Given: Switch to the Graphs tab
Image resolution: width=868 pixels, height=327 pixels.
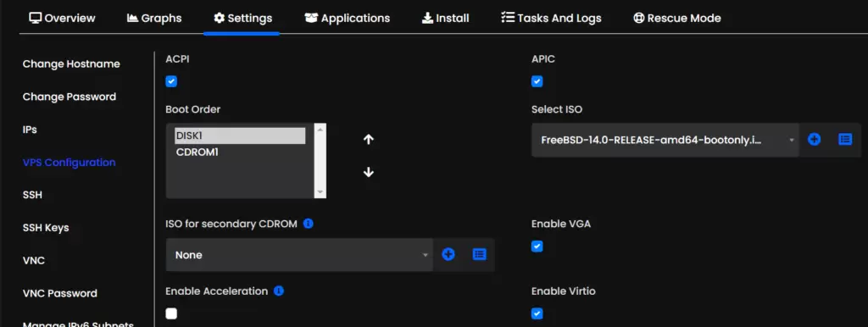Looking at the screenshot, I should 154,19.
